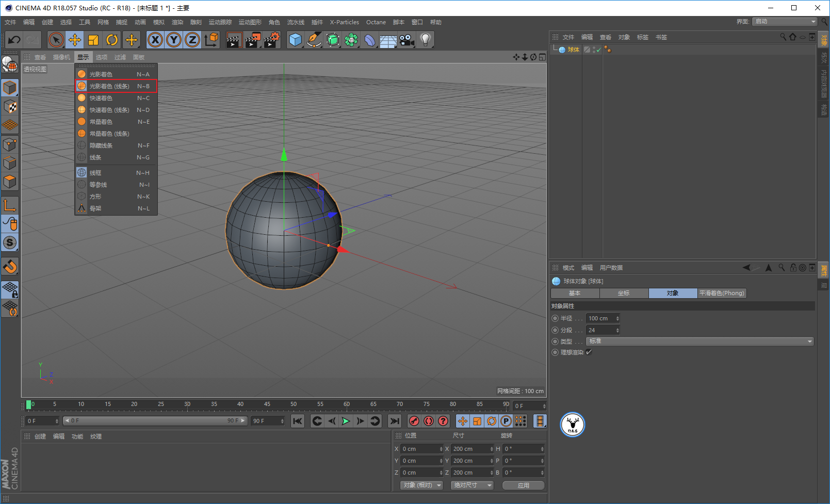Switch the coordinate system icon

pyautogui.click(x=211, y=40)
